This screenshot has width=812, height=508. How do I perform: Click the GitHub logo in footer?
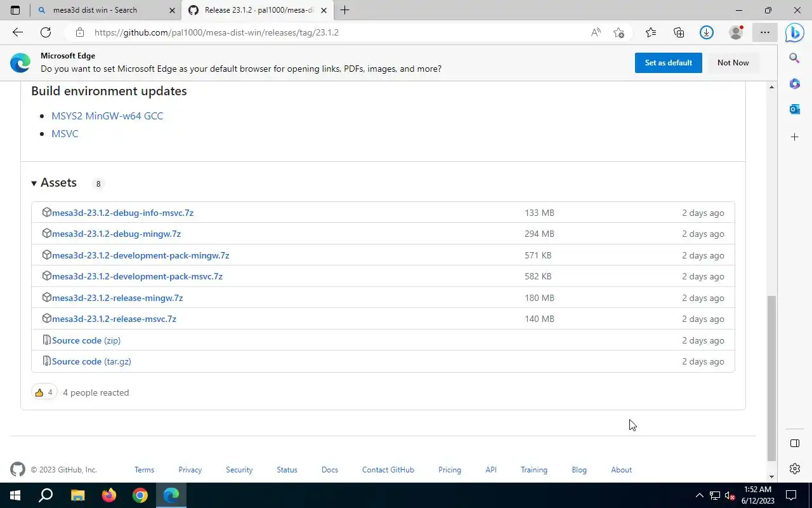(x=18, y=470)
